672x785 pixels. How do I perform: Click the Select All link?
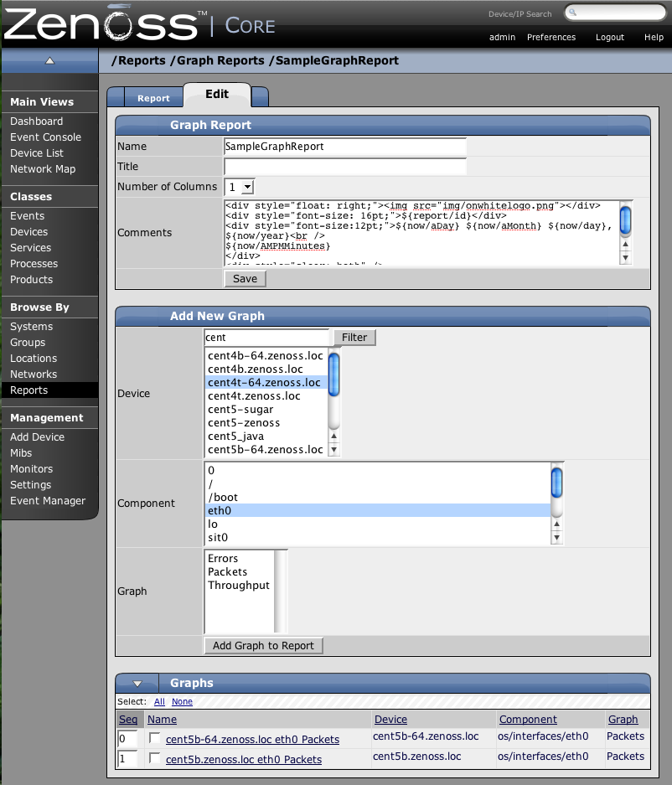click(x=159, y=702)
